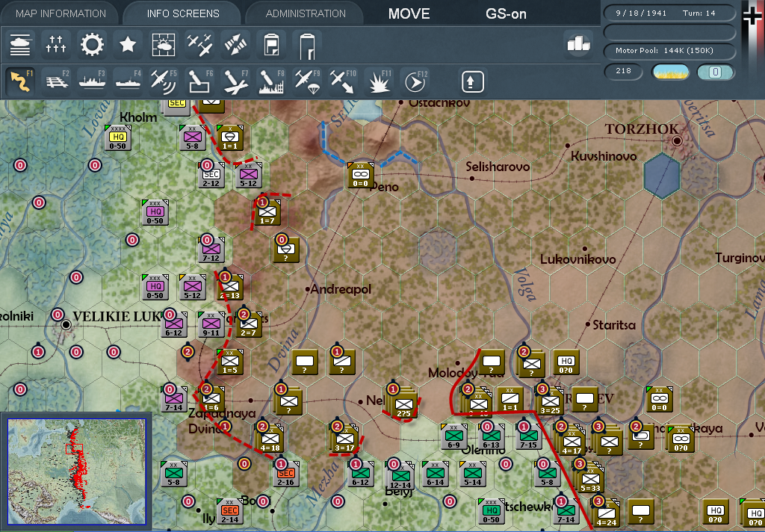Open the losses screen with crosses icon
Image resolution: width=765 pixels, height=532 pixels.
[x=55, y=45]
